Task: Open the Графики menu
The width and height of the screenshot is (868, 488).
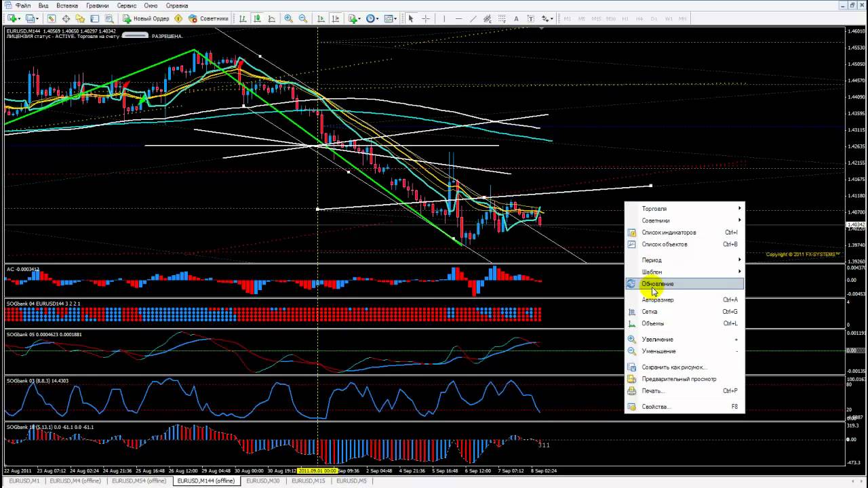Action: (x=98, y=5)
